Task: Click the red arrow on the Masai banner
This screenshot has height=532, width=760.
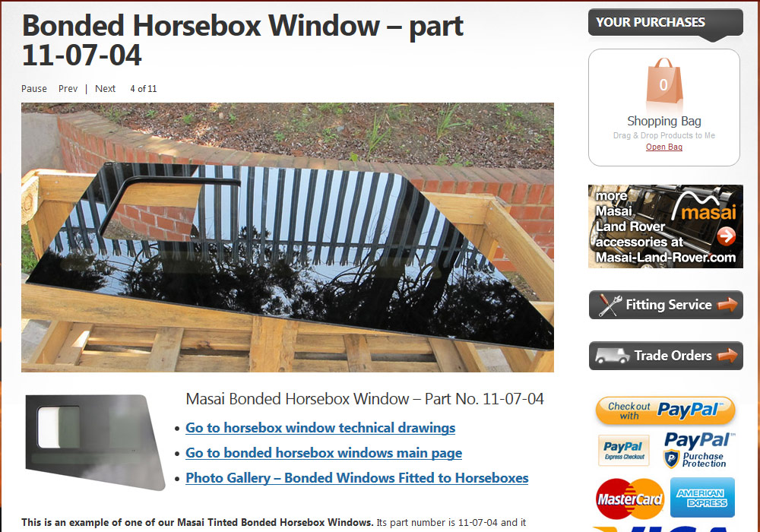Action: pyautogui.click(x=726, y=236)
